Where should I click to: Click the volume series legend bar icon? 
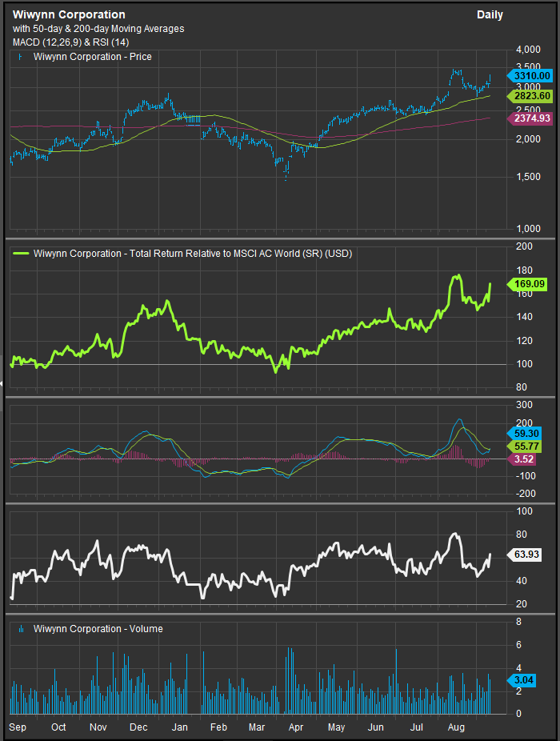21,629
